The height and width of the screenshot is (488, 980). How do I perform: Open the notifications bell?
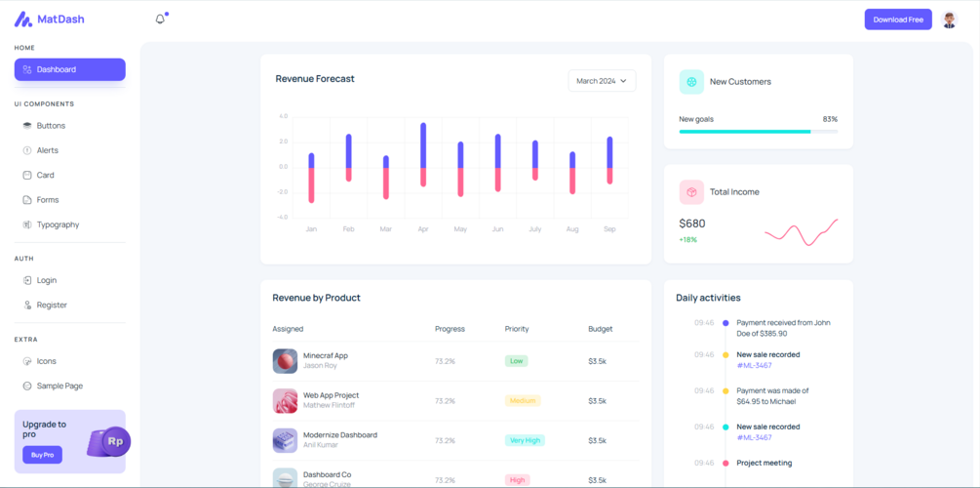(160, 20)
